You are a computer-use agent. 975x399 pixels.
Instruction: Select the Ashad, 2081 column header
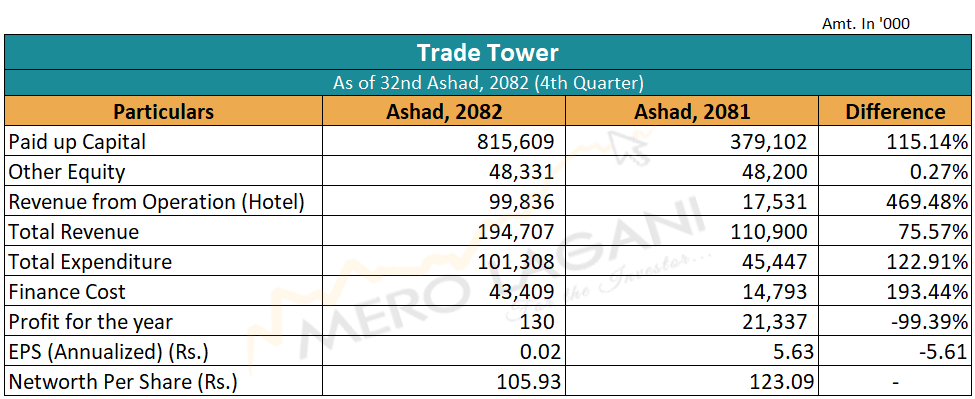tap(692, 111)
